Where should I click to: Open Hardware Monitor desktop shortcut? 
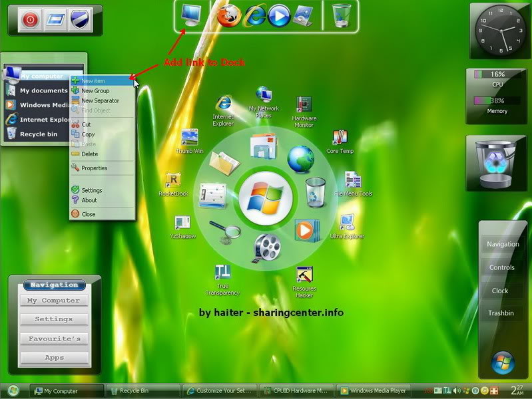[304, 112]
